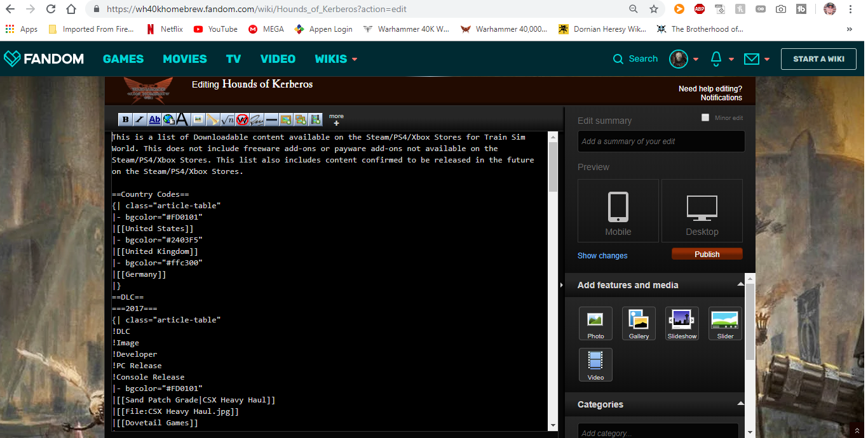Screen dimensions: 868x438
Task: Insert horizontal line from toolbar
Action: pos(271,119)
